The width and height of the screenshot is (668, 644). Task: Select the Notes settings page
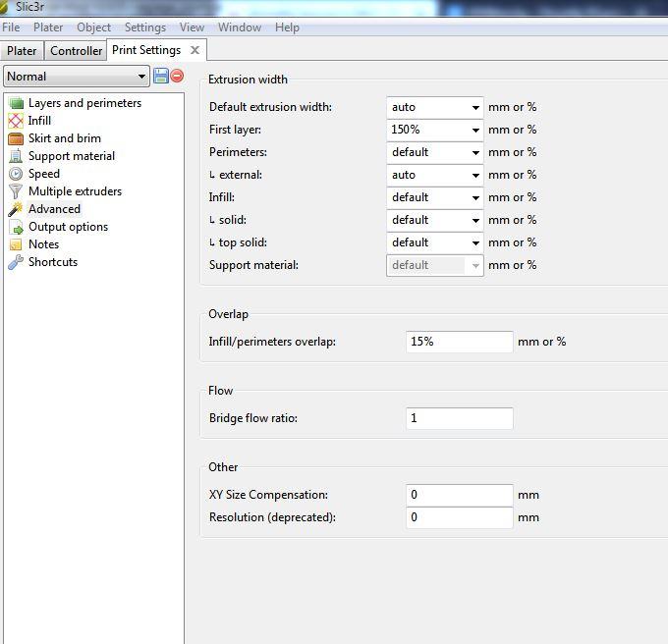click(x=43, y=244)
